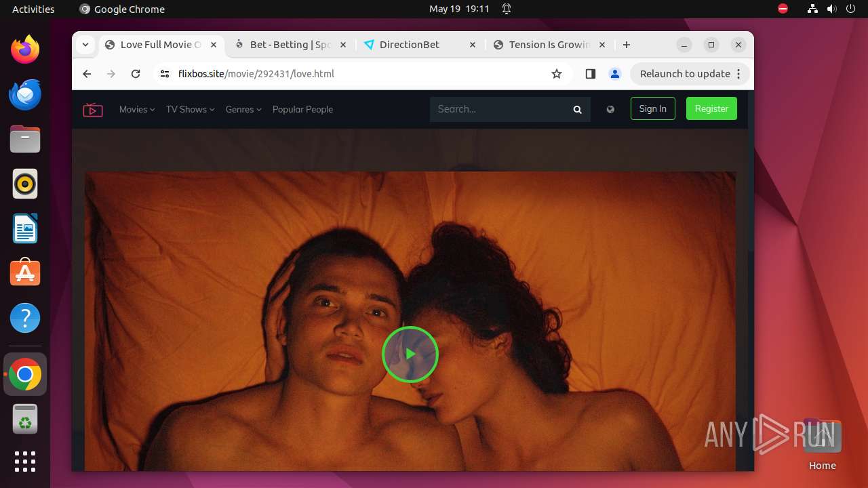Focus the site Search input field
The image size is (868, 488).
click(498, 109)
